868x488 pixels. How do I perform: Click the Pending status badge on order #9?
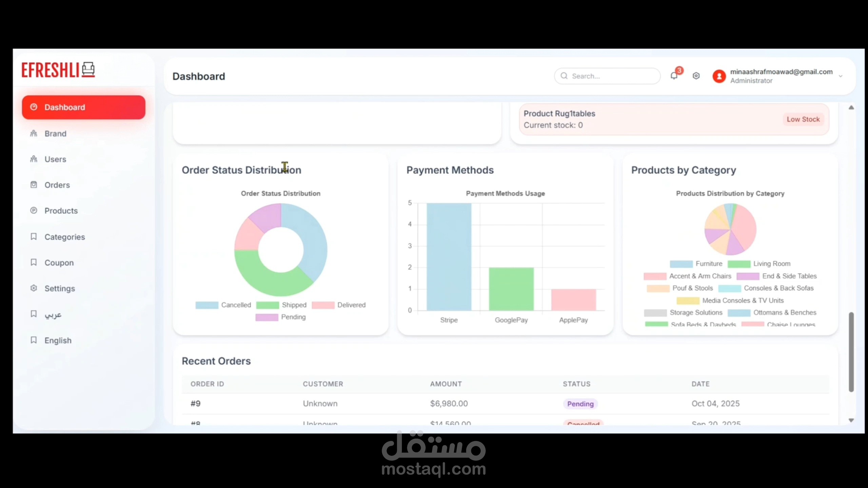580,404
